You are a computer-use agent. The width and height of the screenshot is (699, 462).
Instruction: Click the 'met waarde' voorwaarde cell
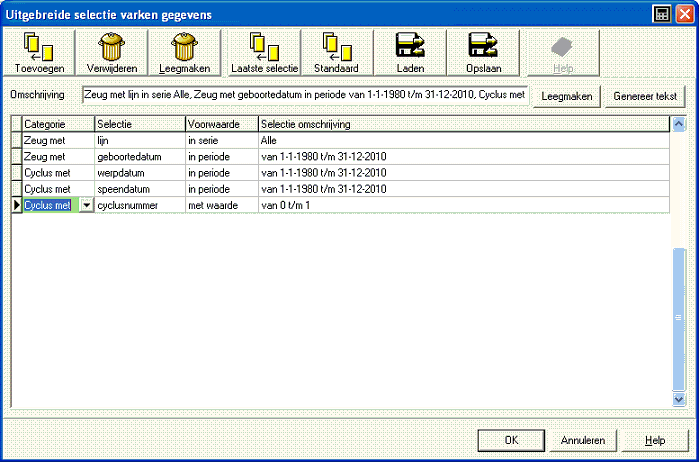[222, 206]
